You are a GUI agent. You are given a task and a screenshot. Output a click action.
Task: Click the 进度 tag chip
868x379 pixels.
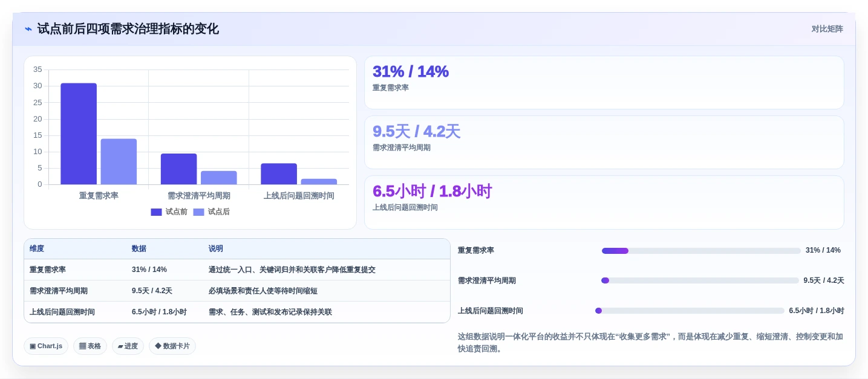pos(128,346)
